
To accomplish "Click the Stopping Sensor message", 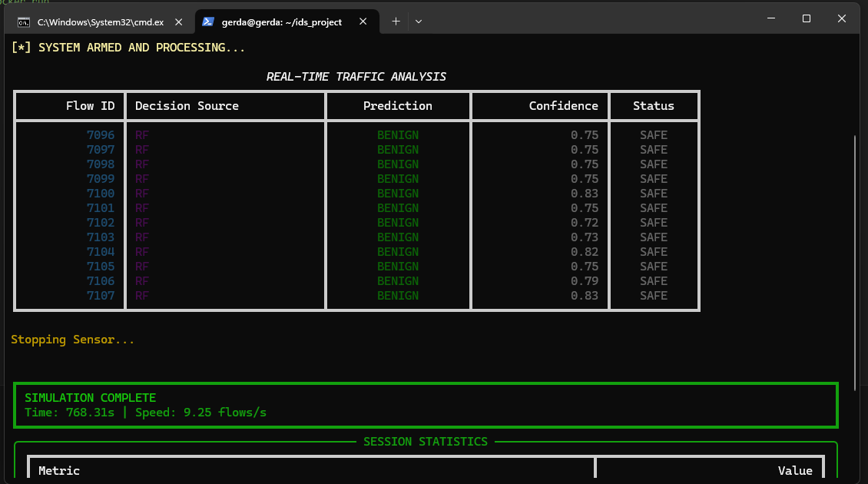I will pos(72,340).
